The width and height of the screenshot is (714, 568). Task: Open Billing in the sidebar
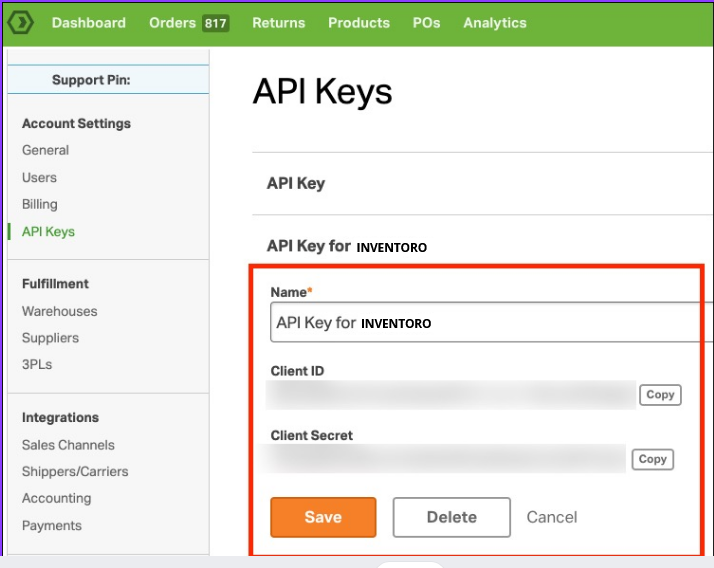(40, 204)
